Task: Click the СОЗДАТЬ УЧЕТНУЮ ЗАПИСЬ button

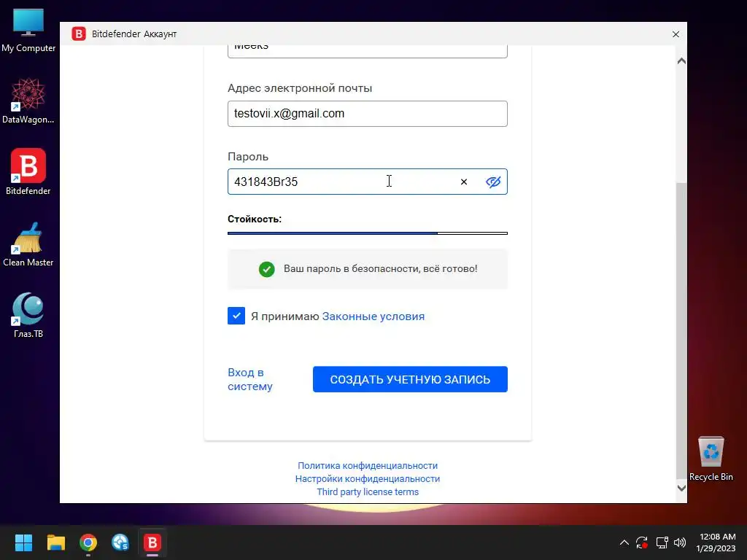Action: 410,379
